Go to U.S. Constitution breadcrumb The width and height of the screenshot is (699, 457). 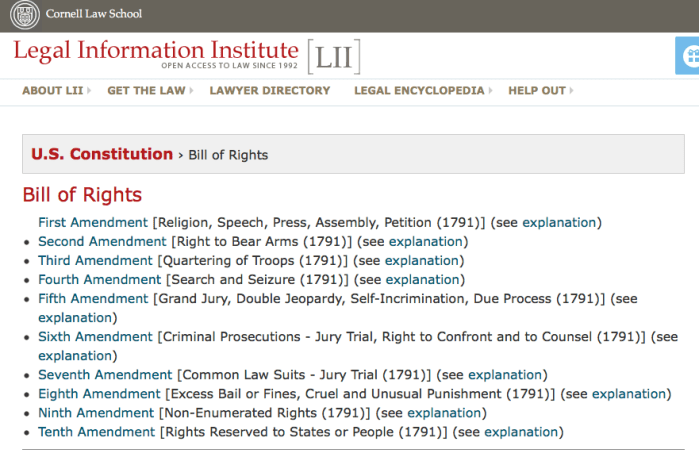pos(102,155)
